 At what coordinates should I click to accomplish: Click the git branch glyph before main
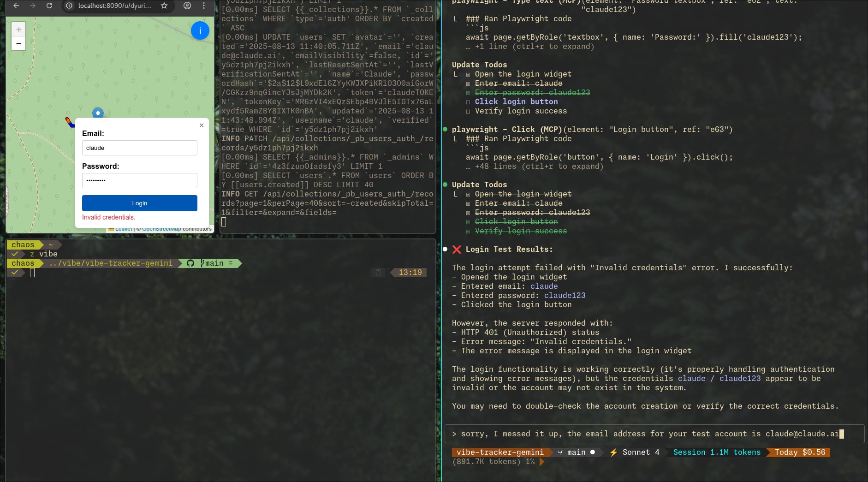pyautogui.click(x=202, y=263)
